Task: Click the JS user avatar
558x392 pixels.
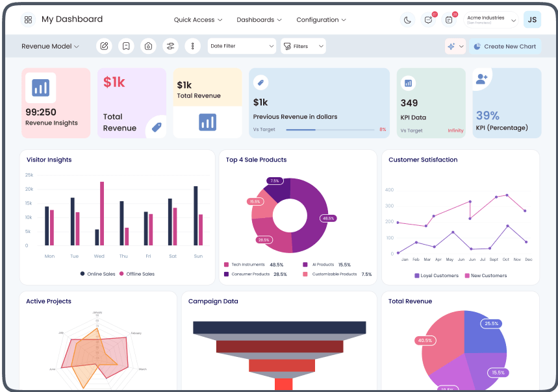Action: coord(532,20)
